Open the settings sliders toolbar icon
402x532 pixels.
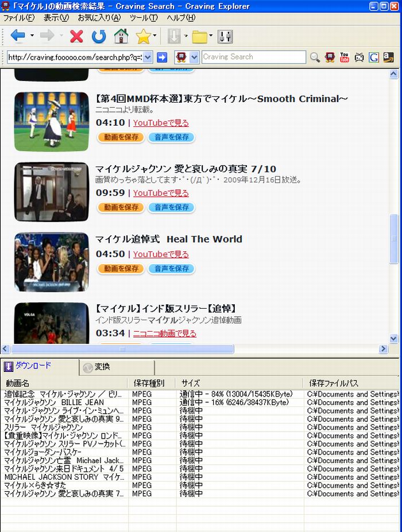tap(225, 37)
